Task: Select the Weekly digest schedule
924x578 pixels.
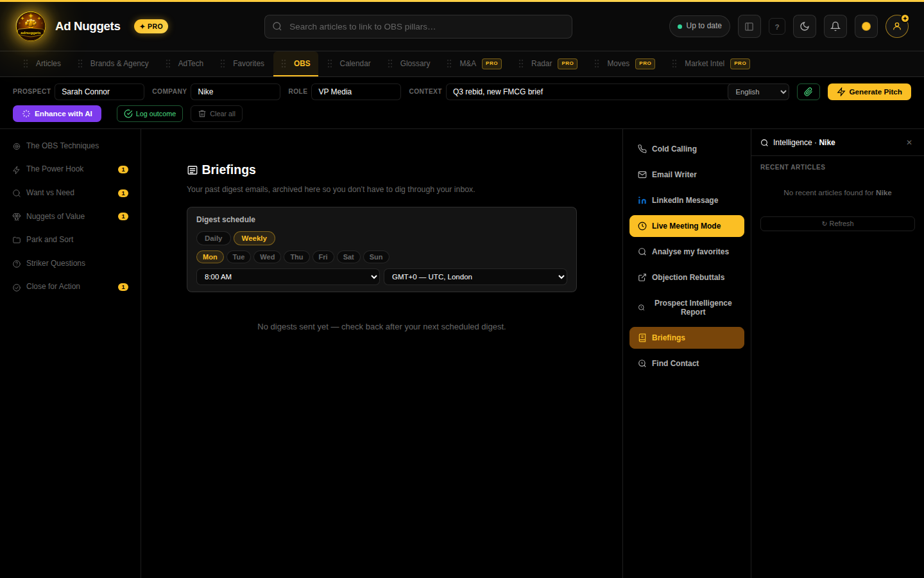Action: tap(254, 238)
